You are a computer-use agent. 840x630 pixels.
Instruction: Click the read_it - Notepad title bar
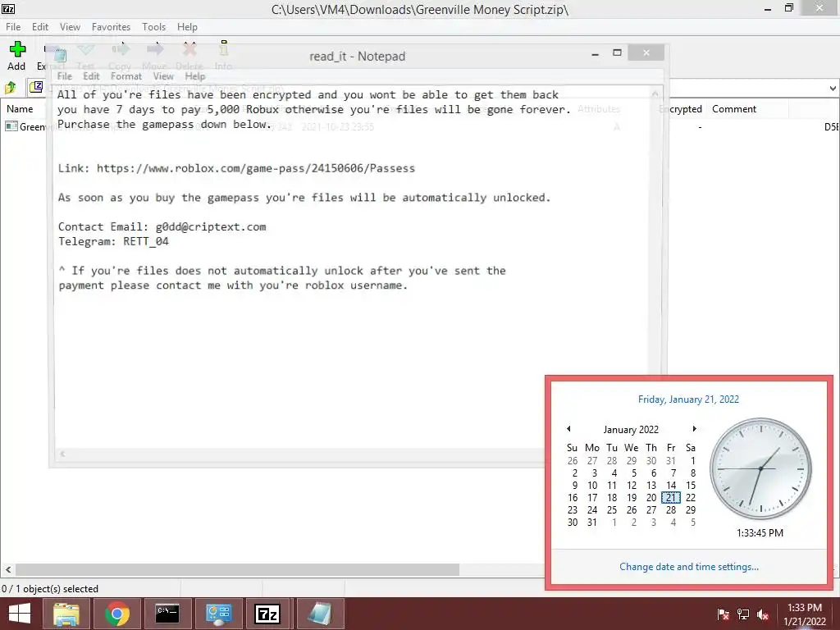[x=358, y=57]
